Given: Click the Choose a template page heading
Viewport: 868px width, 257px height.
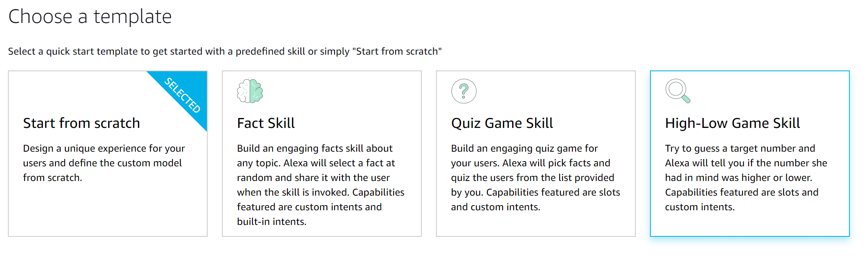Looking at the screenshot, I should pos(90,16).
